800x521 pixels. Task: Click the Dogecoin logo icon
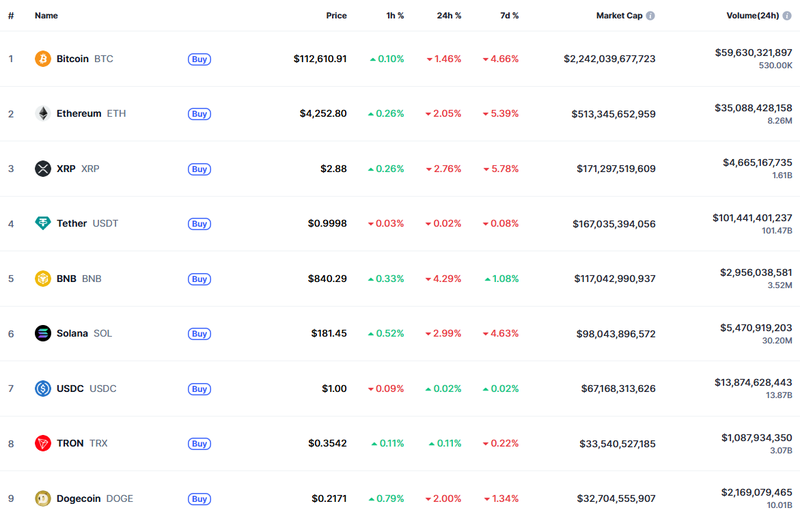43,499
